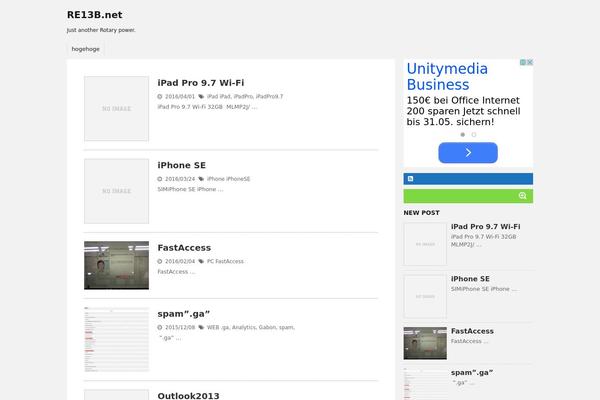
Task: Click the tag icon in iPad Pro post
Action: pyautogui.click(x=201, y=96)
